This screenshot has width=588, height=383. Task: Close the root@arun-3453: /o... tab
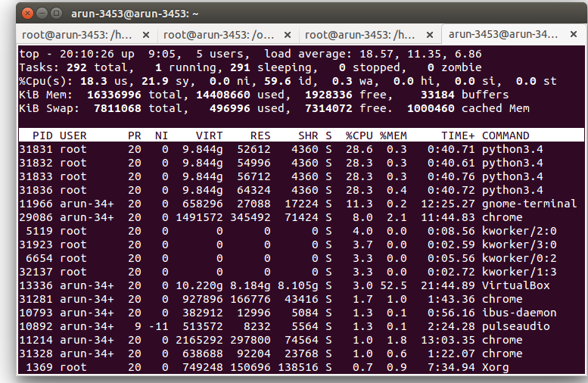pyautogui.click(x=288, y=35)
